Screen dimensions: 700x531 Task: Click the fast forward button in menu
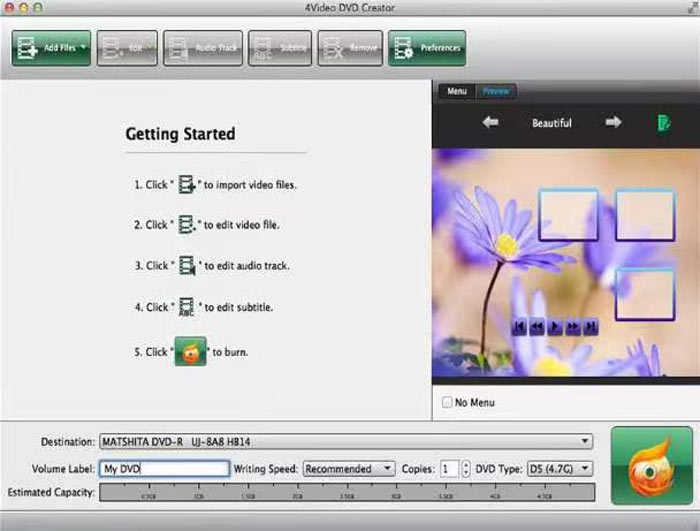click(x=572, y=327)
